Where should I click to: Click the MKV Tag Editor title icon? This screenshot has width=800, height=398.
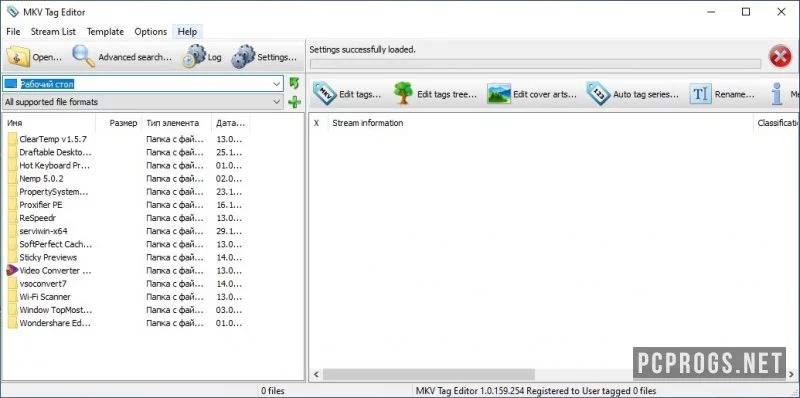[12, 12]
